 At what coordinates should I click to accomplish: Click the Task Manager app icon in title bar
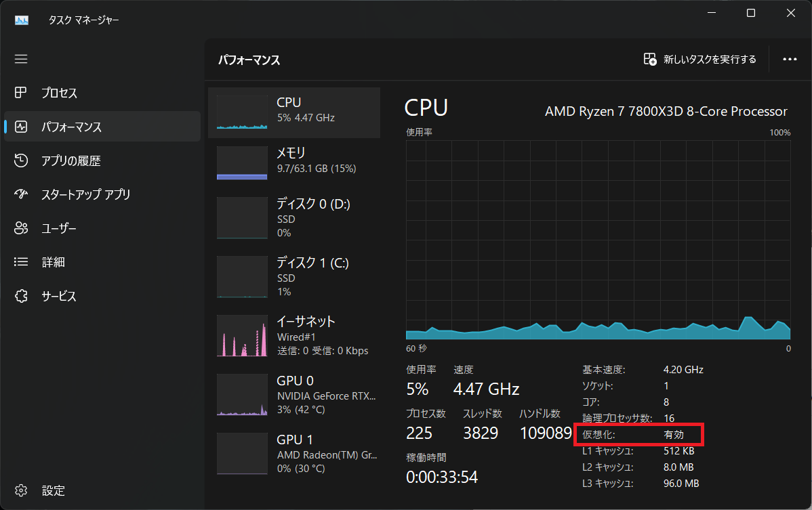click(22, 20)
